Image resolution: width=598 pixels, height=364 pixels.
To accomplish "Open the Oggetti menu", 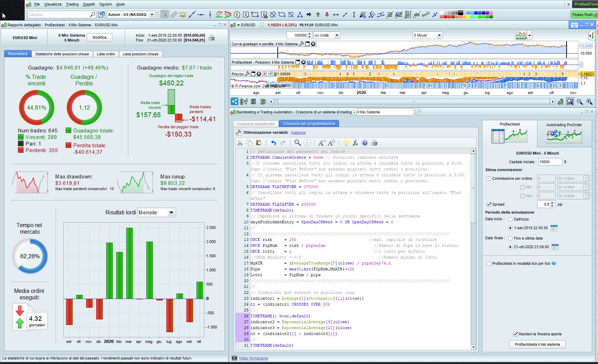I will 89,4.
